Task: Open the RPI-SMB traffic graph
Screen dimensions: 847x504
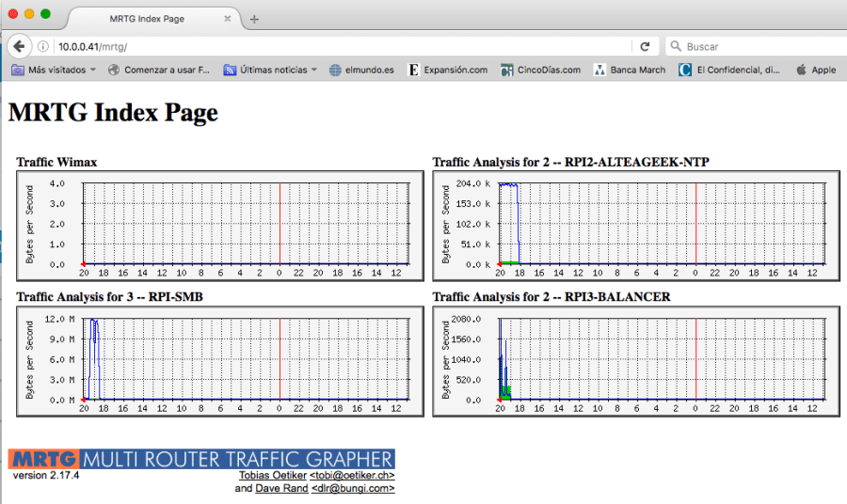Action: tap(216, 361)
